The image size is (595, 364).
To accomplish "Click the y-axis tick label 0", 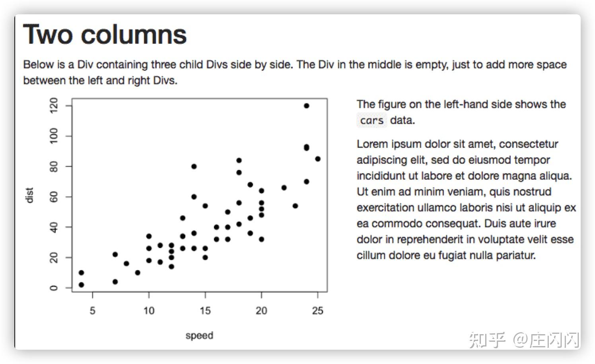I will [x=54, y=288].
